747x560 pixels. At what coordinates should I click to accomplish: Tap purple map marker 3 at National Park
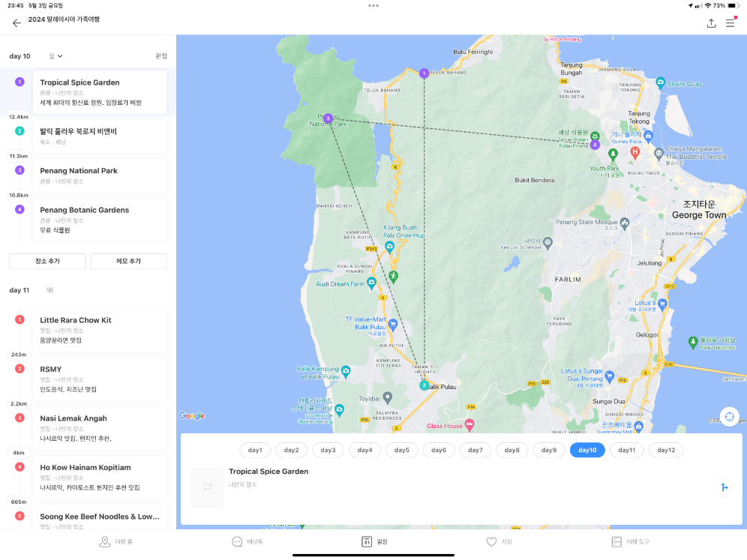[328, 118]
